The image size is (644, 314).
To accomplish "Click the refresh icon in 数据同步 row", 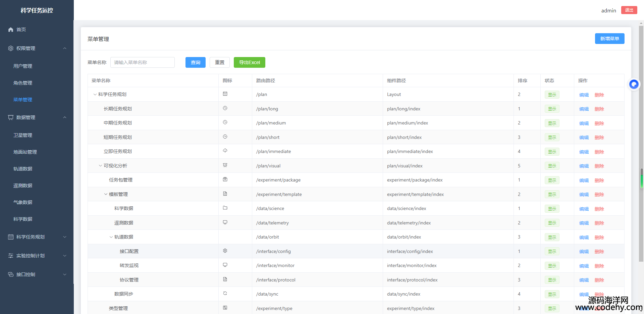I will [225, 294].
